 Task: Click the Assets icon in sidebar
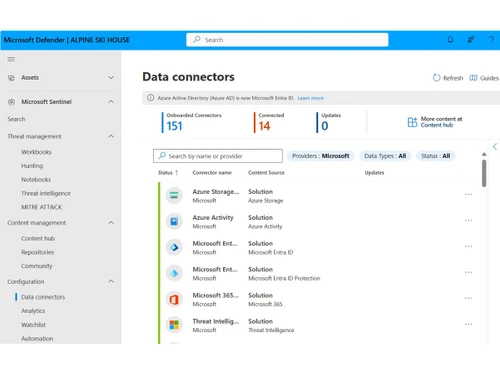11,78
